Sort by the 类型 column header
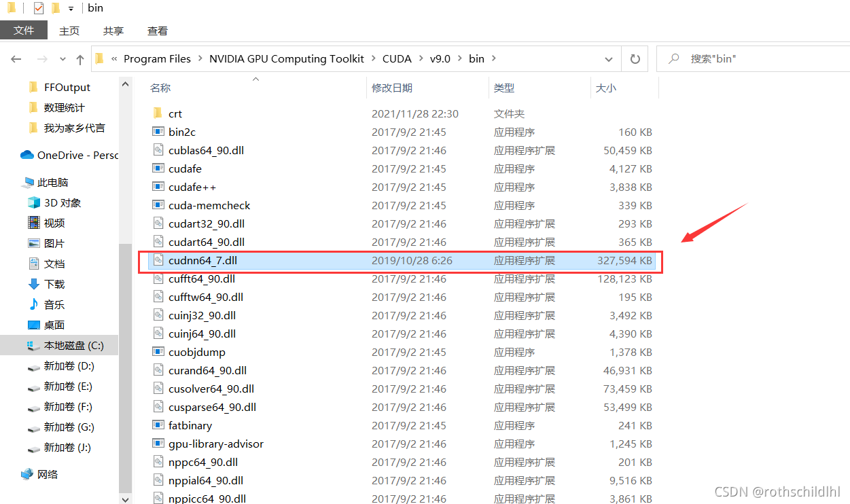This screenshot has width=850, height=504. (x=504, y=88)
